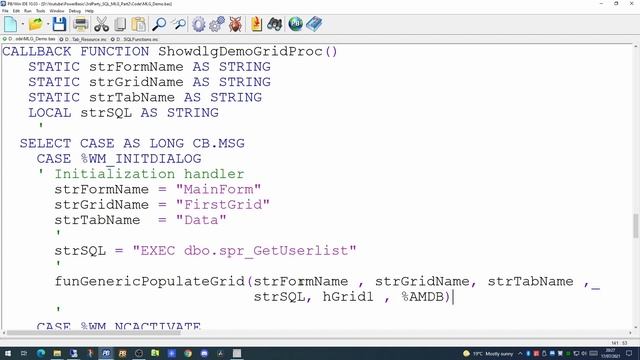The image size is (640, 360).
Task: Click the Find Next magnifier icon
Action: coord(178,24)
